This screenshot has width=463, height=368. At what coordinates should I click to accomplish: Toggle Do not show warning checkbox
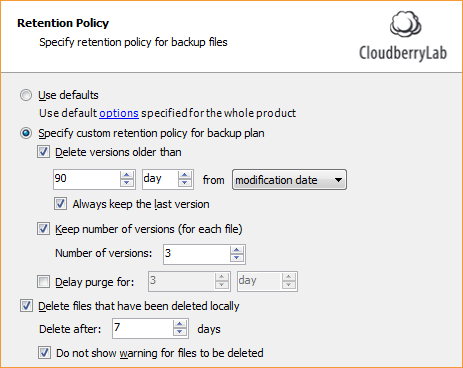(44, 353)
